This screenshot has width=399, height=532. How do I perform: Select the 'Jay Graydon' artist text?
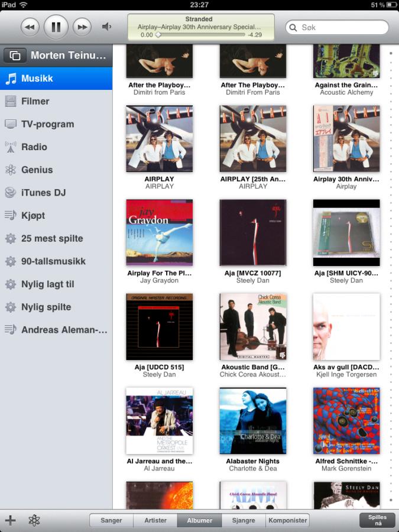(x=160, y=280)
